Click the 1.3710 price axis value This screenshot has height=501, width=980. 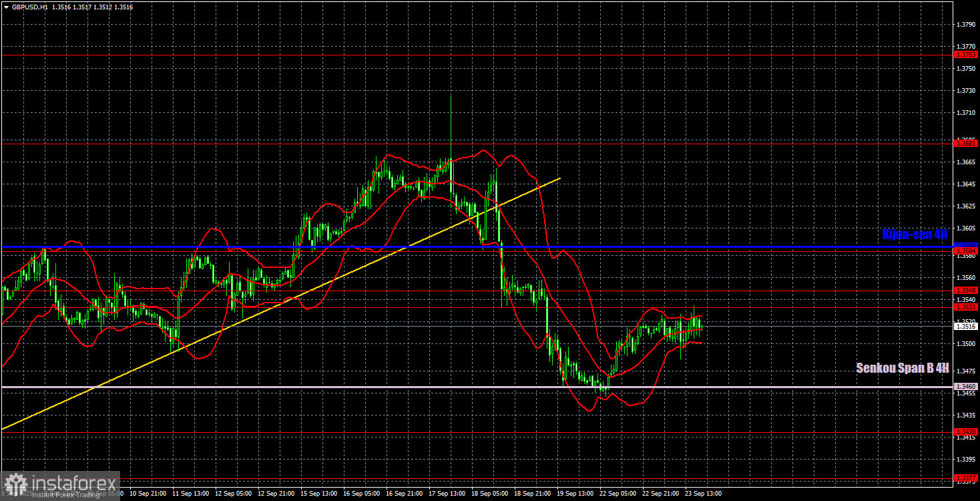pyautogui.click(x=966, y=112)
